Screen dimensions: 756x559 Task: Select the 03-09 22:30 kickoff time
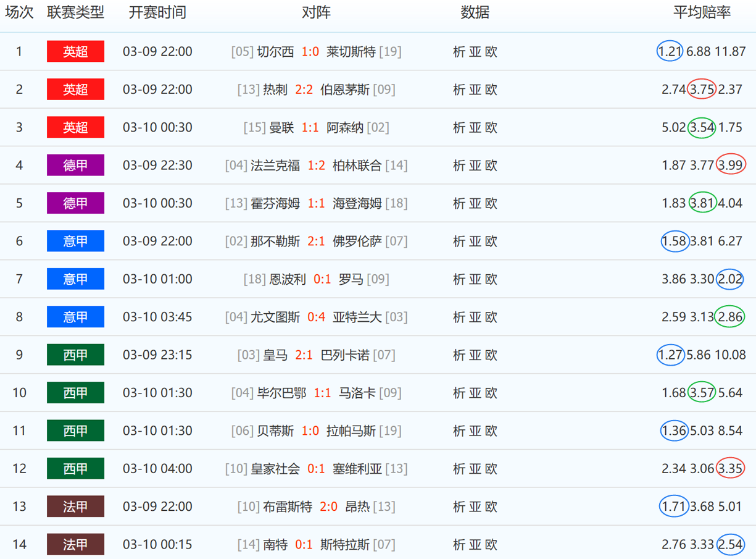[157, 166]
